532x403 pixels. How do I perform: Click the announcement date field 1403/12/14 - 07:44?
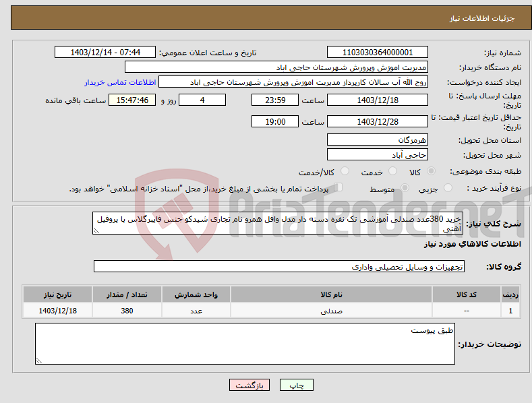105,53
